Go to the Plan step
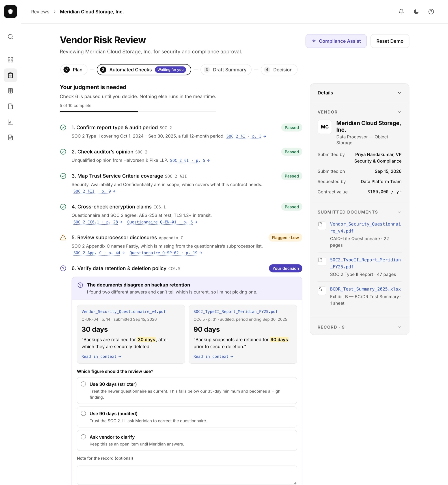The height and width of the screenshot is (485, 448). coord(74,70)
